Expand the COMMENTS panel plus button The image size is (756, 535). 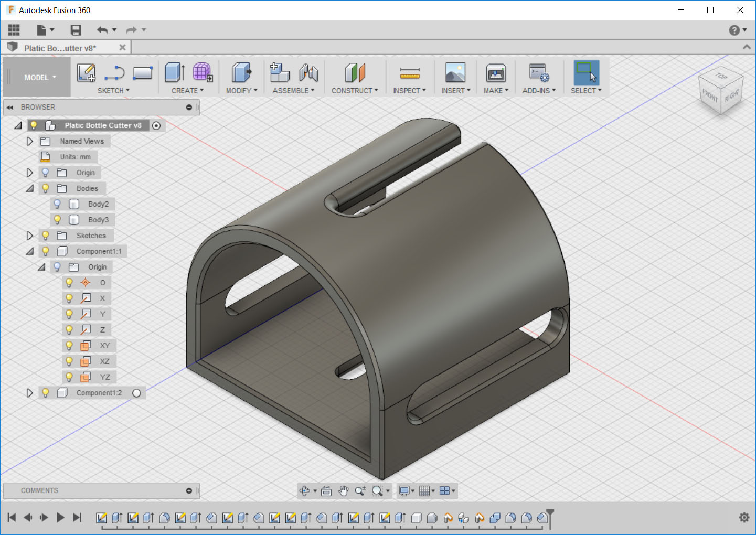coord(189,491)
